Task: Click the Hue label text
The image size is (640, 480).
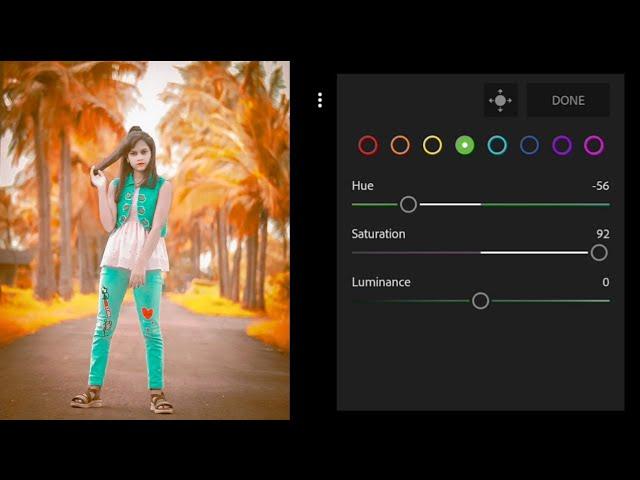Action: pos(362,186)
